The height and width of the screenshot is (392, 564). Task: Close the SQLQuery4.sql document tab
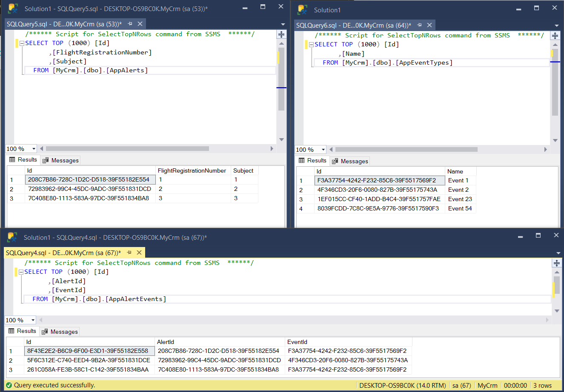coord(139,253)
